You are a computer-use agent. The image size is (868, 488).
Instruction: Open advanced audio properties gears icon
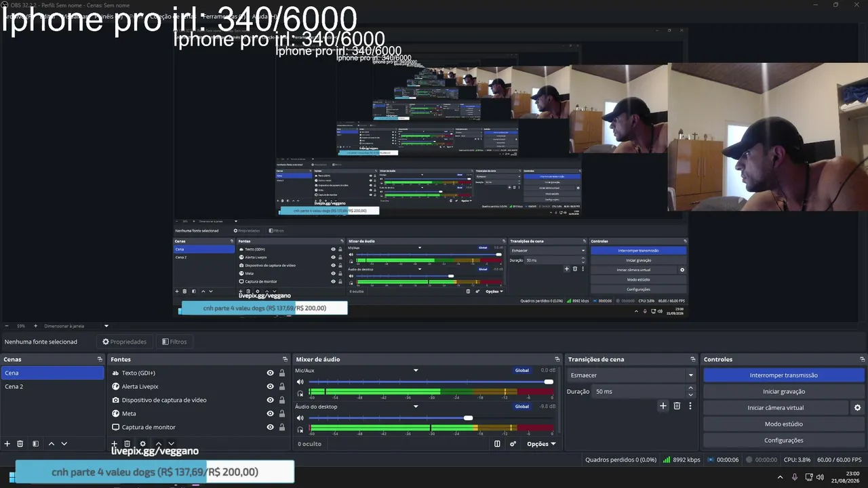pyautogui.click(x=513, y=444)
